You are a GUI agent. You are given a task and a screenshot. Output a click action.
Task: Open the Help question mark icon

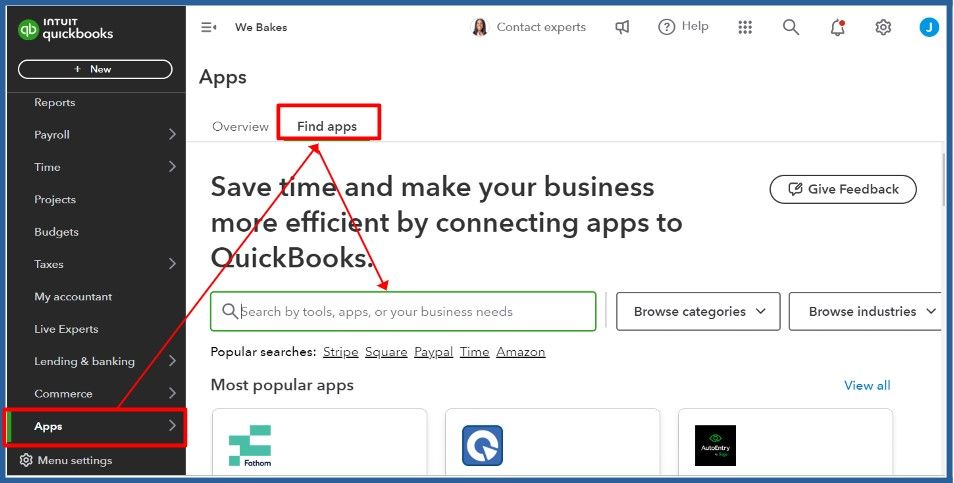667,27
